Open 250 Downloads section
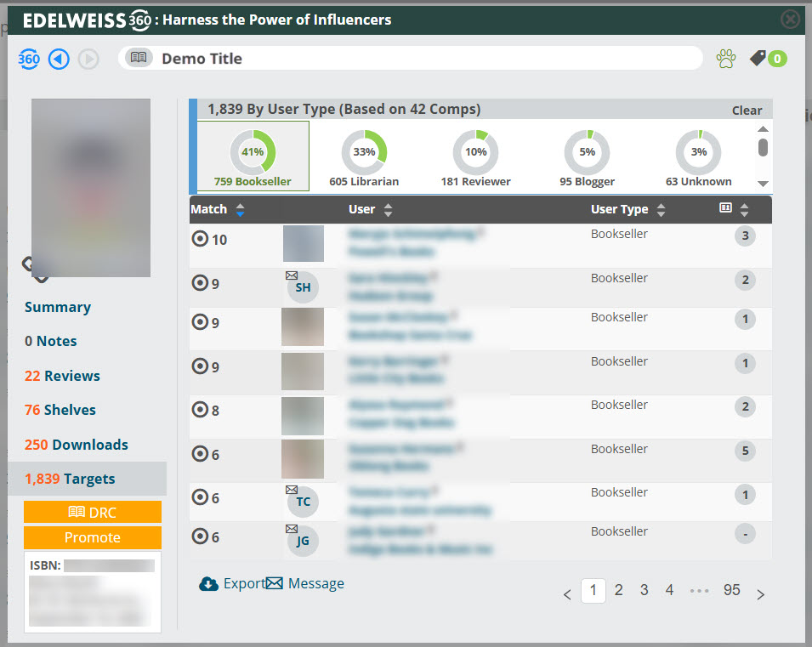 tap(77, 445)
